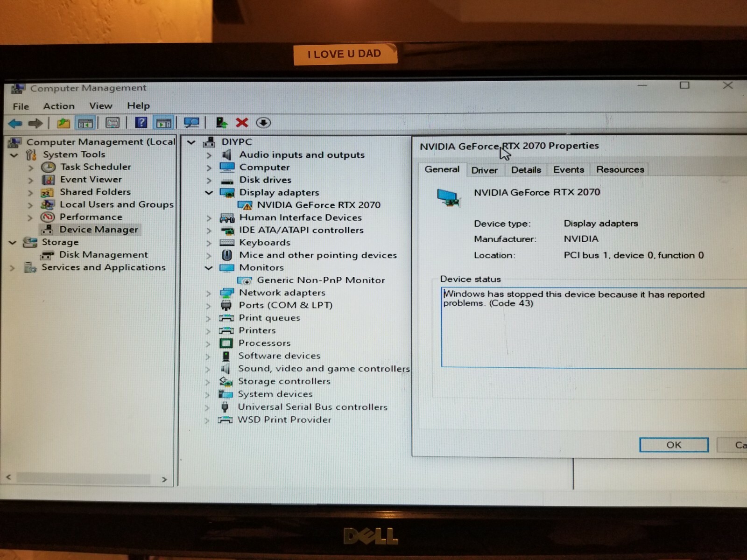The height and width of the screenshot is (560, 747).
Task: Select the Storage controllers row
Action: [x=284, y=381]
